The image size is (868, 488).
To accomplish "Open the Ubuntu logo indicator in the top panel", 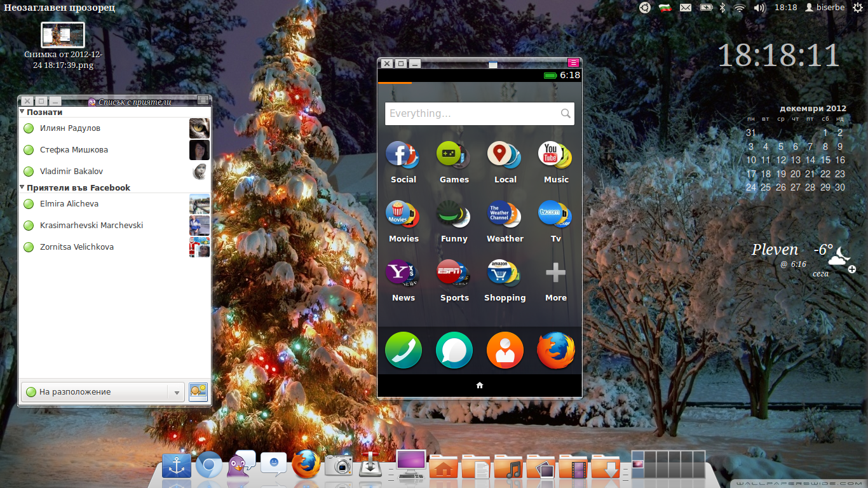I will coord(645,8).
